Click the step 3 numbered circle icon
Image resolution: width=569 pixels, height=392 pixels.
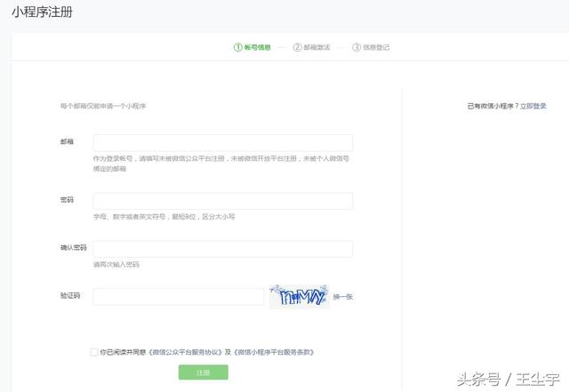pos(357,47)
